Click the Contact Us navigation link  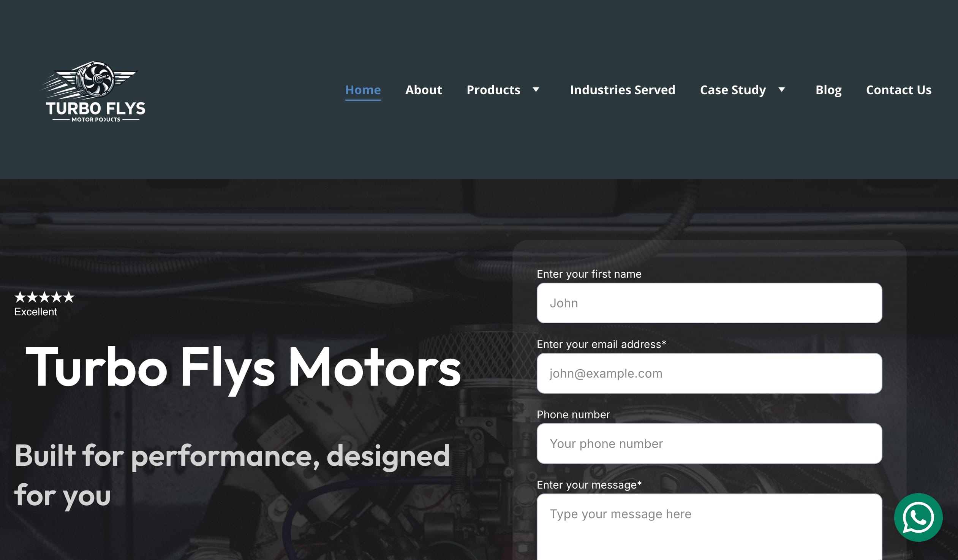(899, 89)
